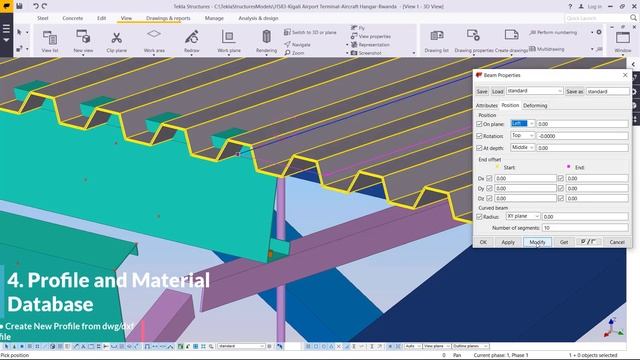Toggle the Rotation checkbox
Viewport: 640px width, 360px height.
coord(479,136)
